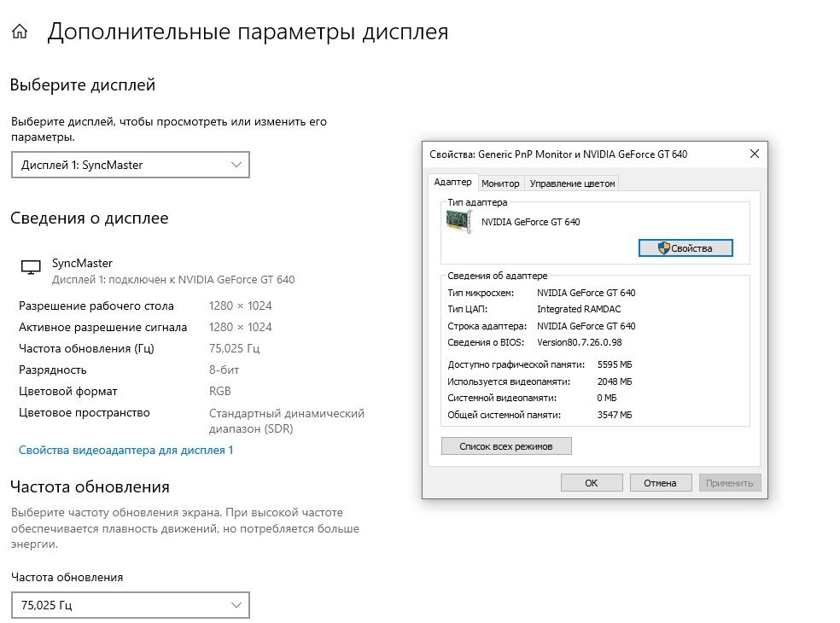
Task: Go to Settings home via house icon
Action: point(20,32)
